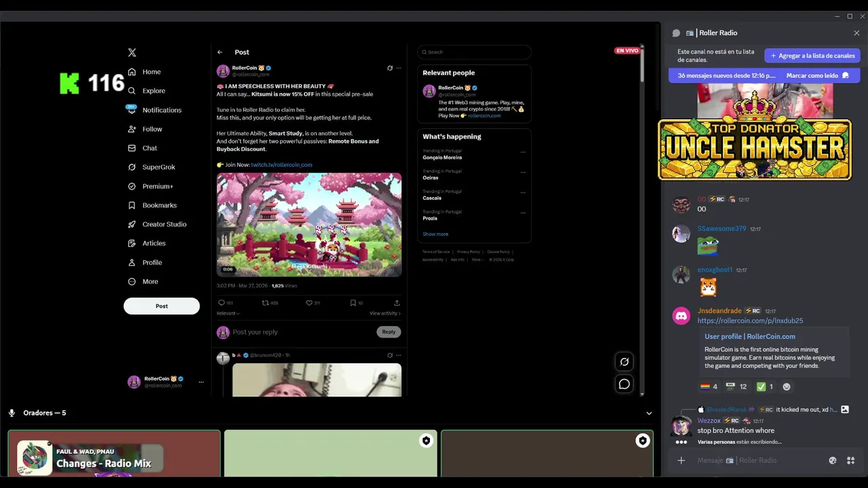Open options for the Oeiras trend

523,172
